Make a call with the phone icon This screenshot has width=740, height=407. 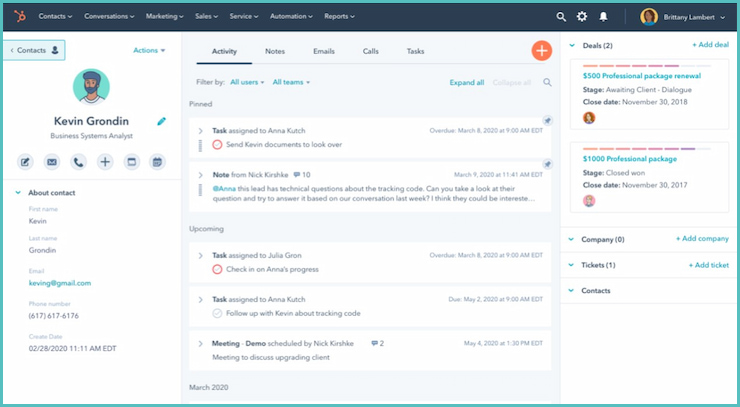point(78,162)
